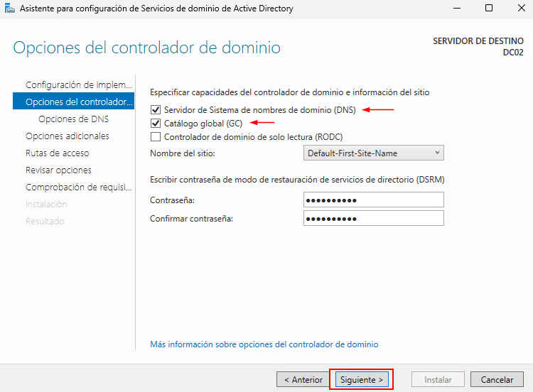Click the wizard icon in the title bar
533x392 pixels.
(10, 9)
